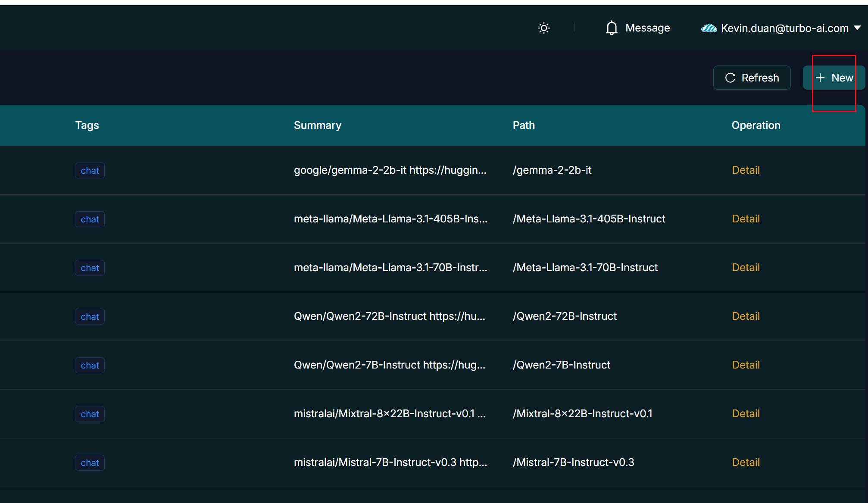Click Detail for gemma-2-2b-it
868x503 pixels.
pos(746,170)
